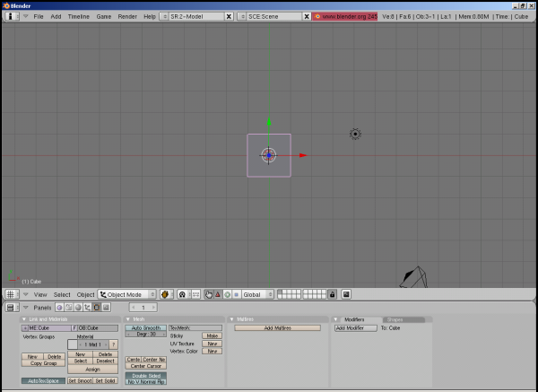Click the 3D manipulator hand icon

click(x=208, y=294)
